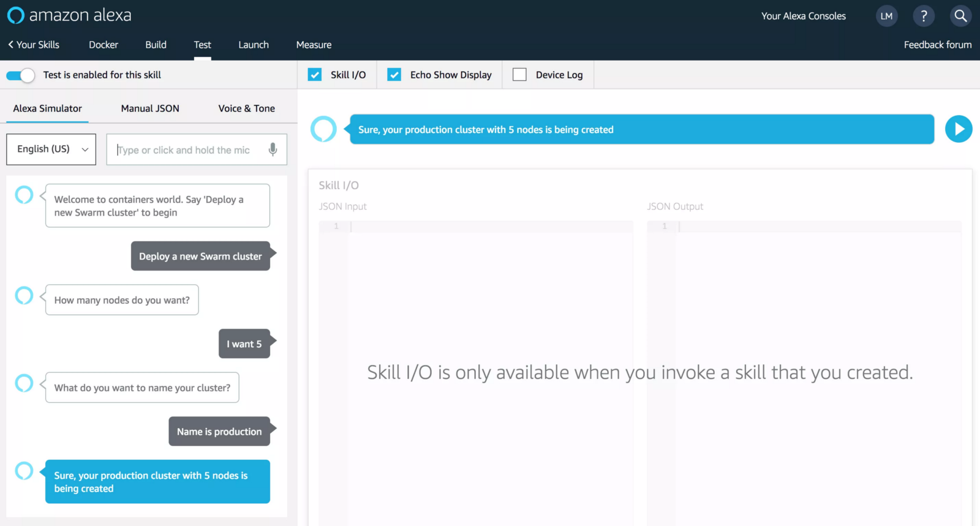Click the 'JSON Input' label
This screenshot has width=980, height=526.
tap(343, 206)
